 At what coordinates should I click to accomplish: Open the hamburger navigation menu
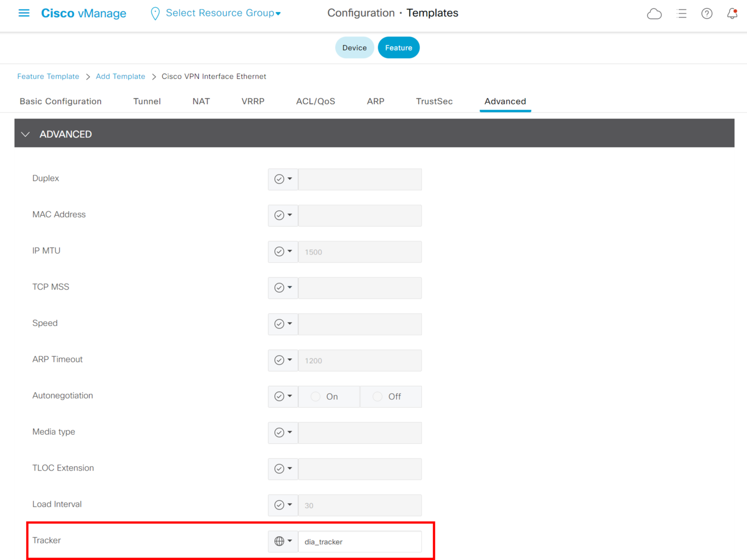[23, 13]
